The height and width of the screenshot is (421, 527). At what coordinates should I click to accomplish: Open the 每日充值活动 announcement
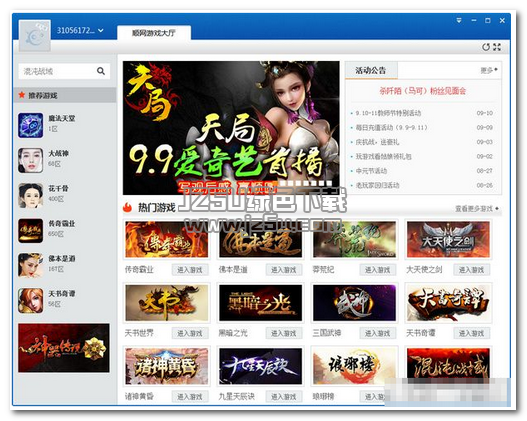(392, 128)
